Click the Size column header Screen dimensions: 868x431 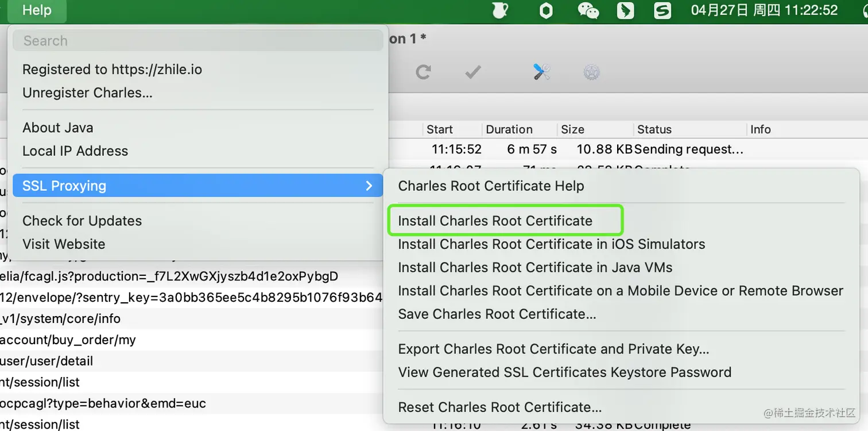click(595, 129)
